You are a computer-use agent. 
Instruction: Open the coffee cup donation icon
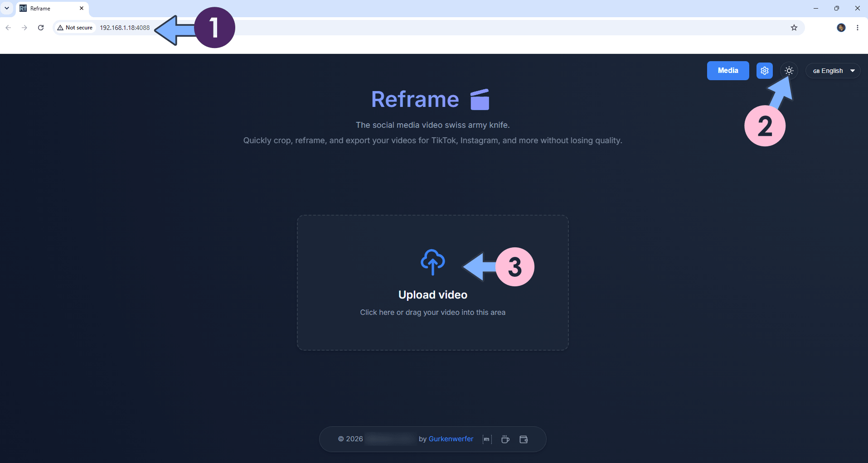pyautogui.click(x=505, y=439)
